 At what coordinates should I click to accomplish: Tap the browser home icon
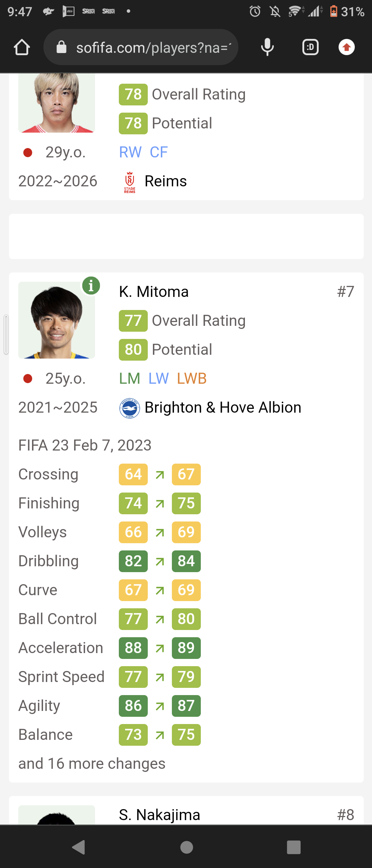pyautogui.click(x=22, y=47)
